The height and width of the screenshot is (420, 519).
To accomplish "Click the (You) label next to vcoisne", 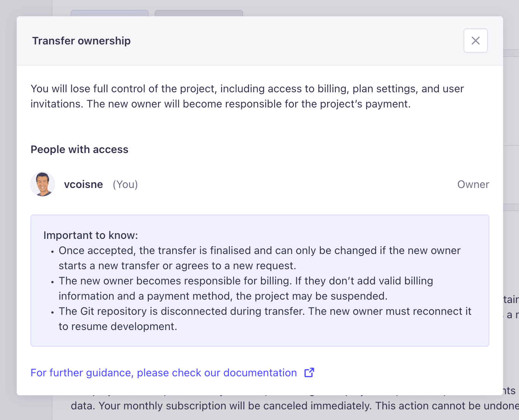I will pos(125,185).
